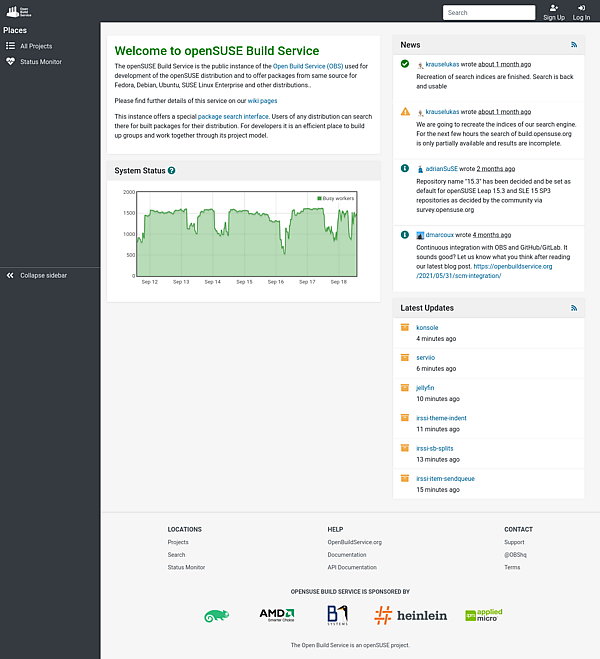Open the package search interface link
This screenshot has width=600, height=659.
[x=233, y=116]
